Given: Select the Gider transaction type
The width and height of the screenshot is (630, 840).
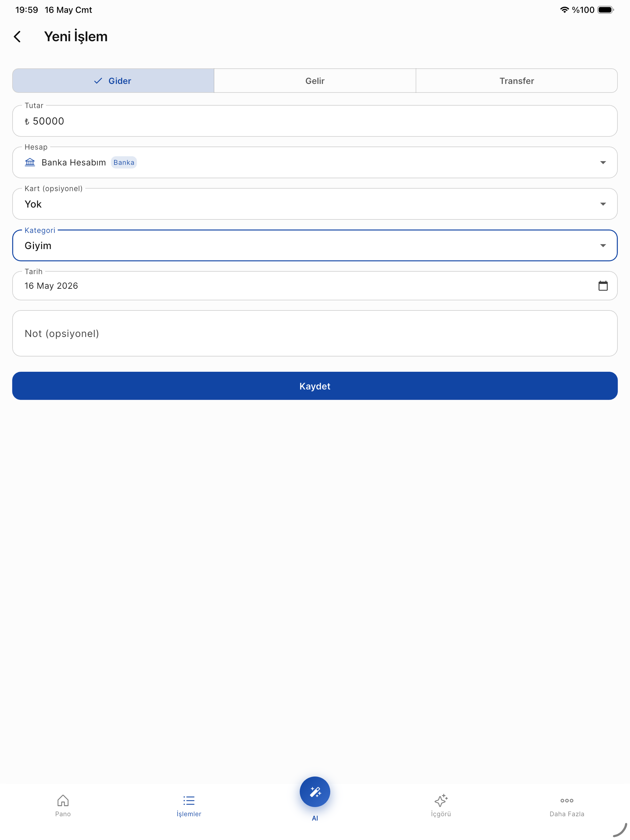Looking at the screenshot, I should [113, 81].
